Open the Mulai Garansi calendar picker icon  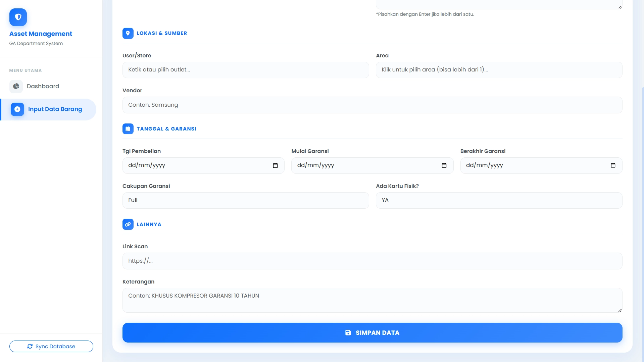pyautogui.click(x=444, y=165)
